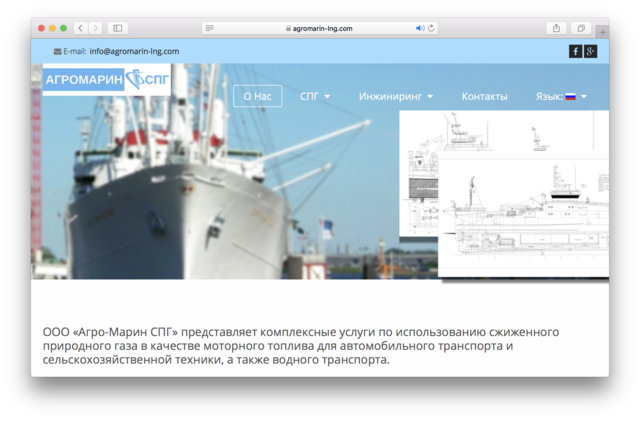640x421 pixels.
Task: Open the Язык language selector
Action: pyautogui.click(x=561, y=96)
